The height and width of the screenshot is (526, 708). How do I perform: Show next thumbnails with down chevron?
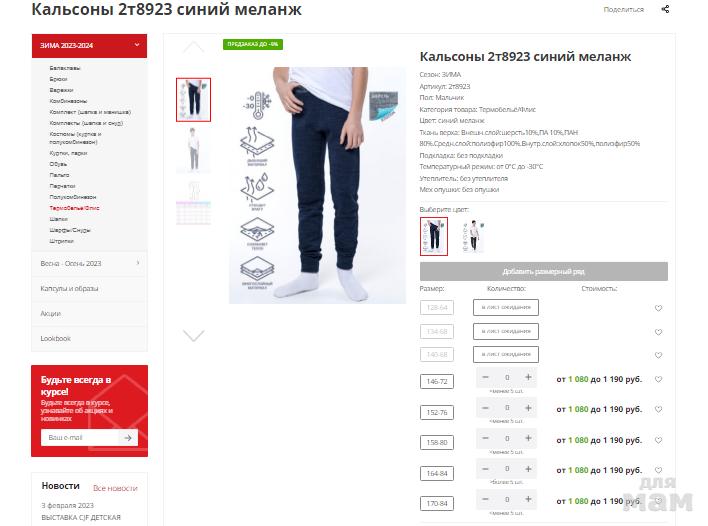click(193, 335)
